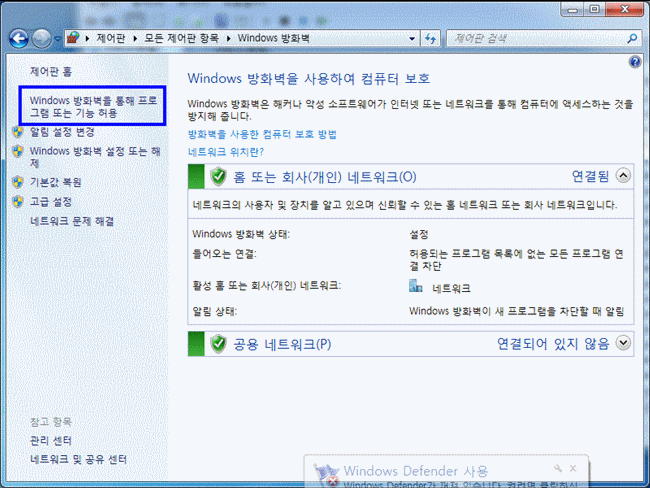Screen dimensions: 650x488
Task: Close the Windows Defender notification
Action: [x=573, y=469]
